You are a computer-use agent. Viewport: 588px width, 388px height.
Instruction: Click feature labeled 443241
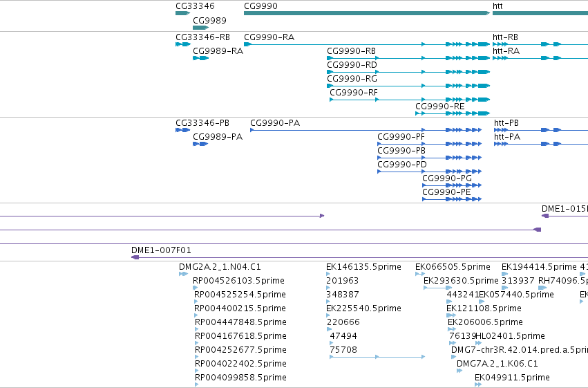(450, 302)
